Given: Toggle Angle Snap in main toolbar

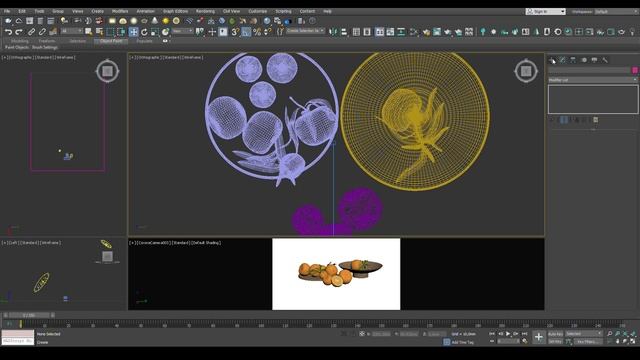Looking at the screenshot, I should 246,32.
